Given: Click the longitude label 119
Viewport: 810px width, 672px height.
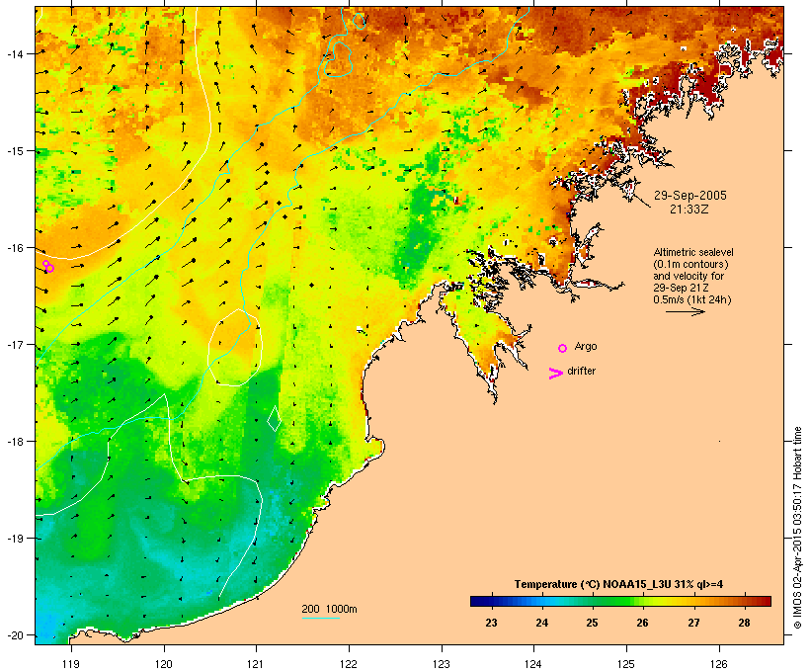Looking at the screenshot, I should [x=71, y=664].
